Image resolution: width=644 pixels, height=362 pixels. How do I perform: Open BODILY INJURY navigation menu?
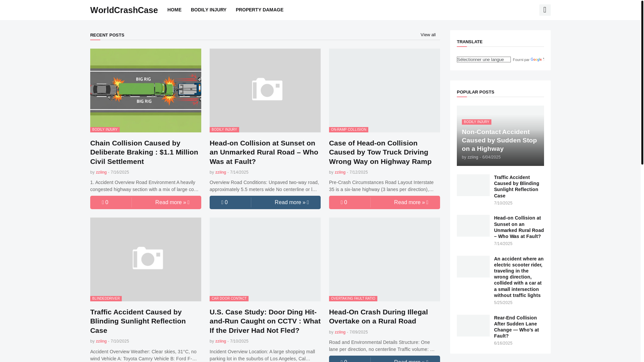click(209, 10)
